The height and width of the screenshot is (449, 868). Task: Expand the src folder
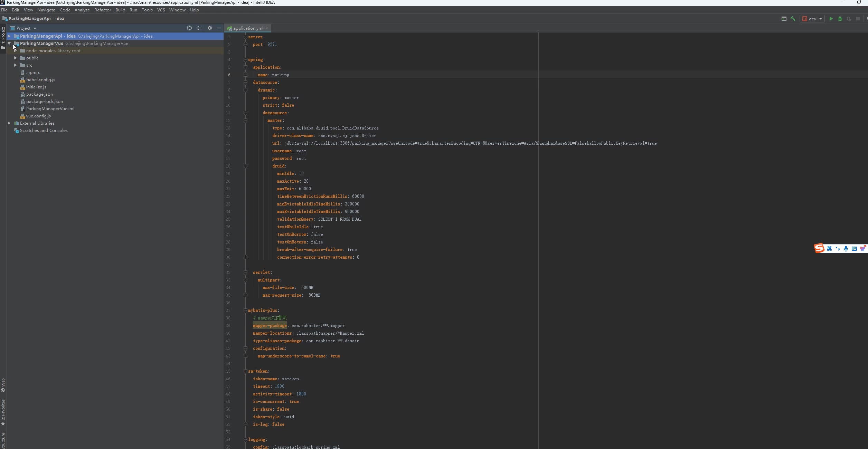[16, 65]
